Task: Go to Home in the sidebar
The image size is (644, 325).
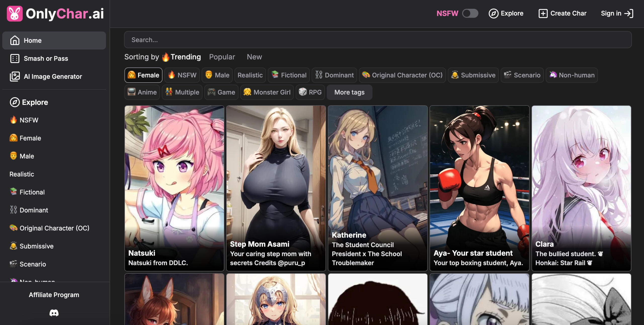Action: pyautogui.click(x=54, y=40)
